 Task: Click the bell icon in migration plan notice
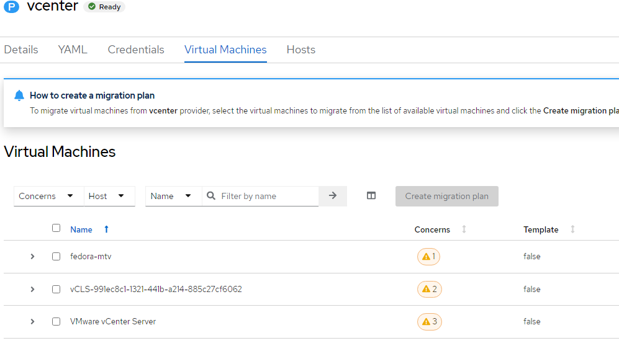point(19,95)
